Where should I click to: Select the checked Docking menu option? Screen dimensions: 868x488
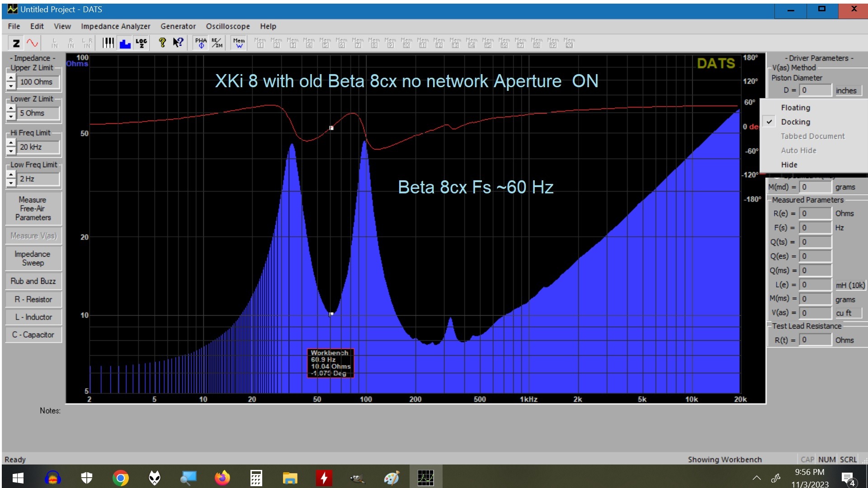point(814,122)
